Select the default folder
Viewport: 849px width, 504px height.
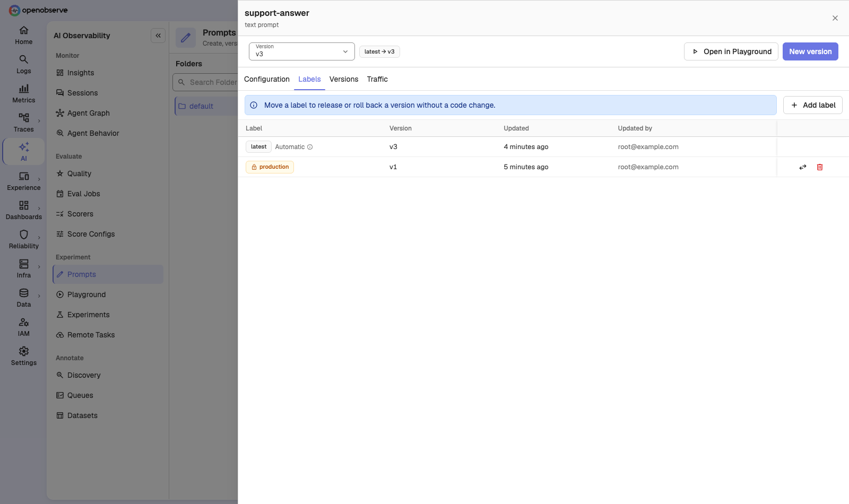(x=207, y=106)
